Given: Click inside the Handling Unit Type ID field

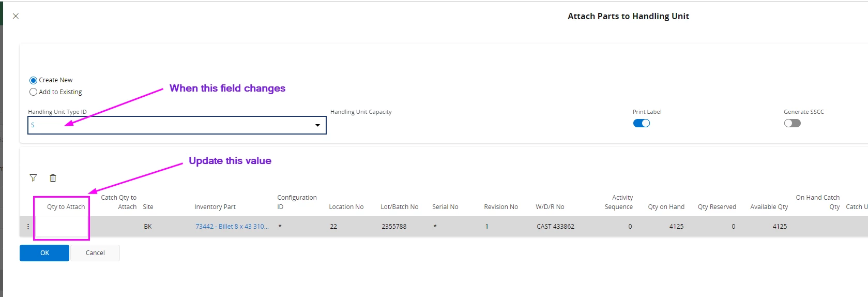Looking at the screenshot, I should pyautogui.click(x=177, y=125).
